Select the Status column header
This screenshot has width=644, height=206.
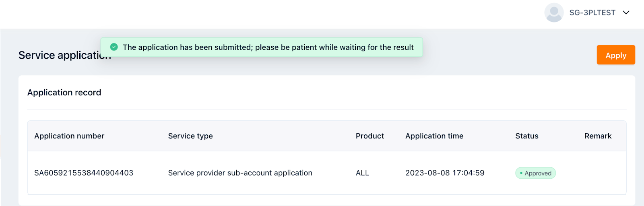pos(526,136)
